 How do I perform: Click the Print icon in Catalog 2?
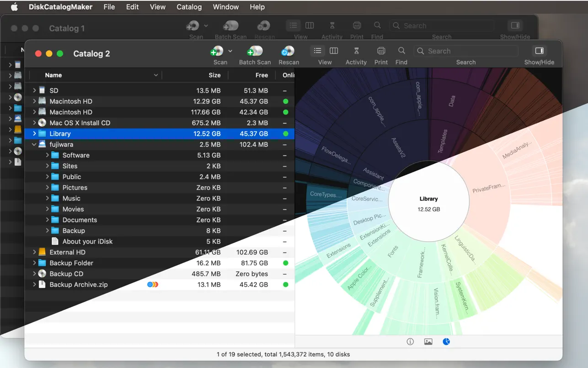coord(381,51)
